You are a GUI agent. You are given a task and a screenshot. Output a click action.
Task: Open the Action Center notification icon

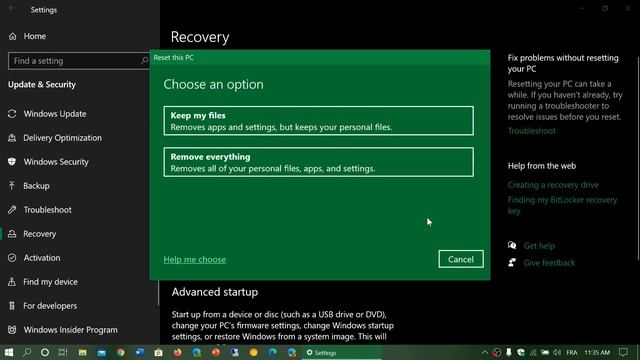pyautogui.click(x=623, y=352)
